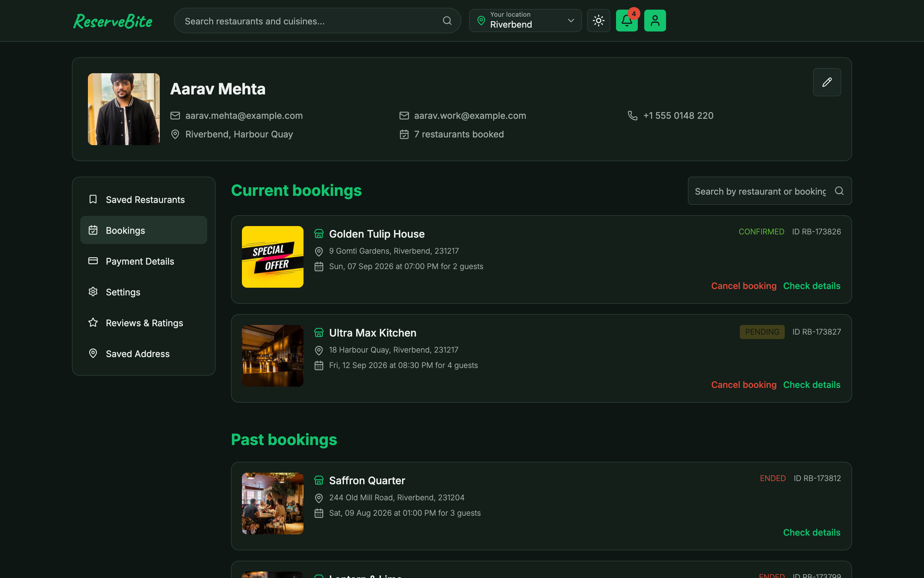924x578 pixels.
Task: Click the magnifier icon in top search bar
Action: (x=447, y=21)
